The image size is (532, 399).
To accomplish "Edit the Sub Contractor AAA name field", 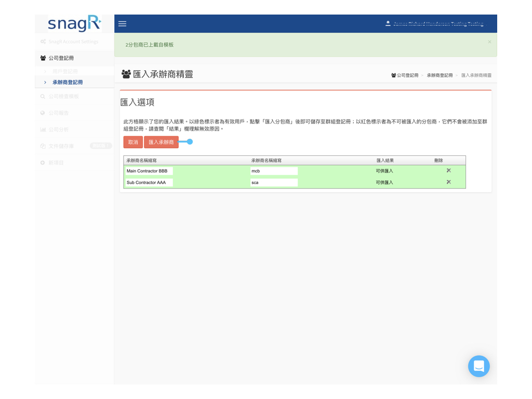I will coord(149,182).
